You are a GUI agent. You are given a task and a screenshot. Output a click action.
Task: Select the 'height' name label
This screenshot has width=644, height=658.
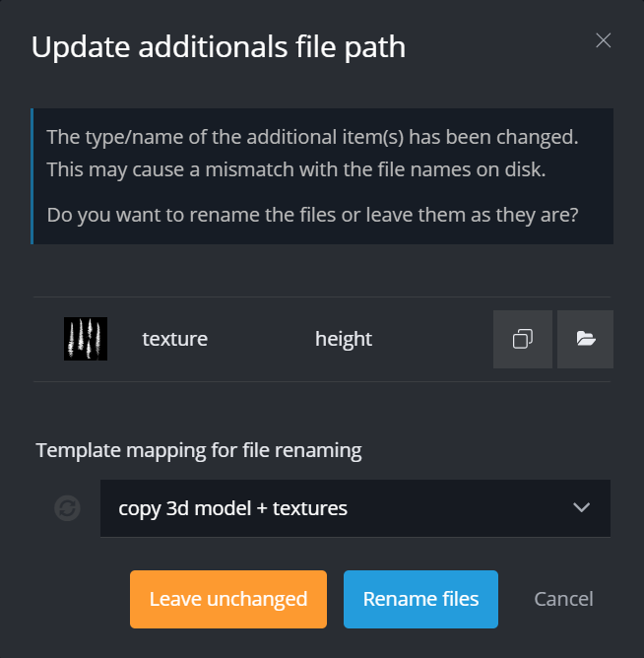pos(344,339)
